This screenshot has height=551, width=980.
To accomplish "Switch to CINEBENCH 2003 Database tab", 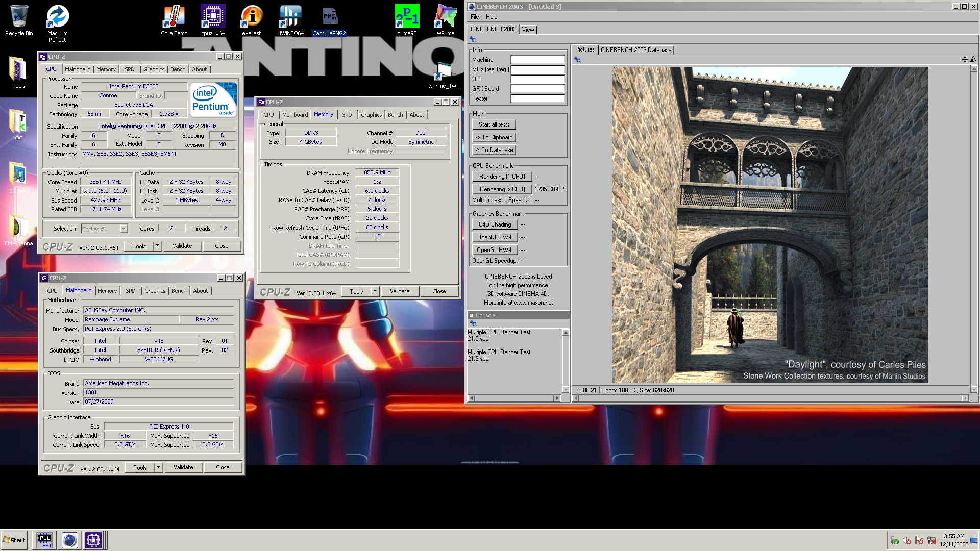I will point(636,50).
